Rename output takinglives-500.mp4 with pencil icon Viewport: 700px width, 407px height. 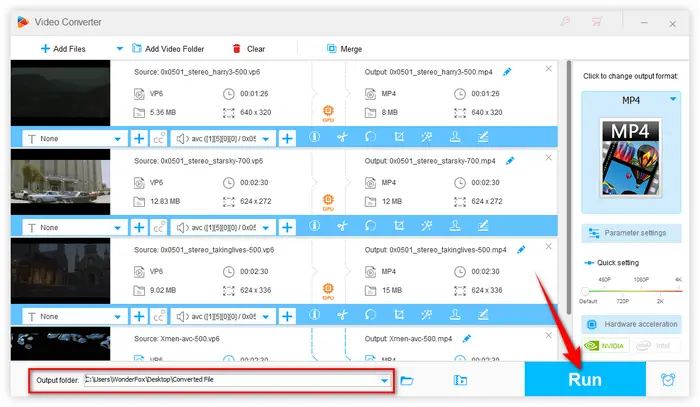(521, 249)
